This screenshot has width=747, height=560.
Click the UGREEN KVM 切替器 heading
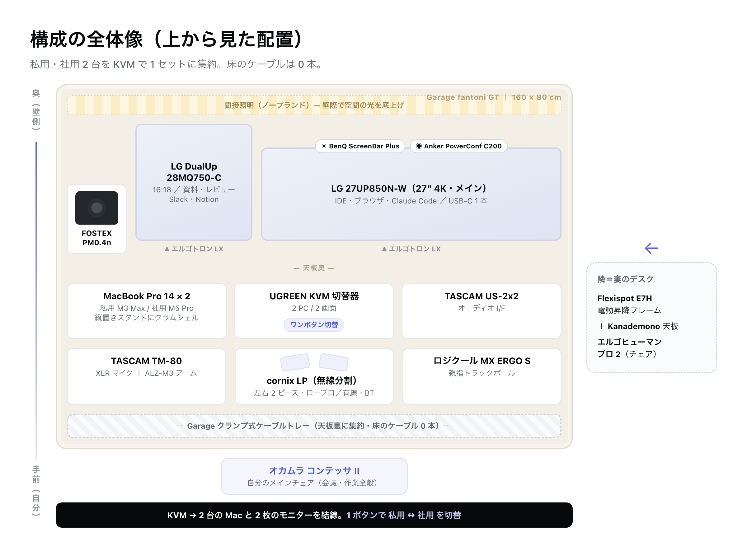314,296
